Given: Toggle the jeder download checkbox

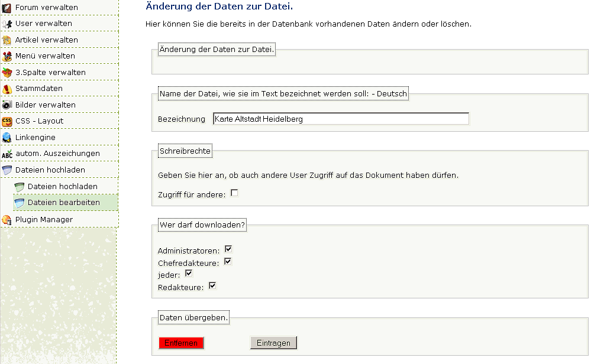Looking at the screenshot, I should point(189,273).
